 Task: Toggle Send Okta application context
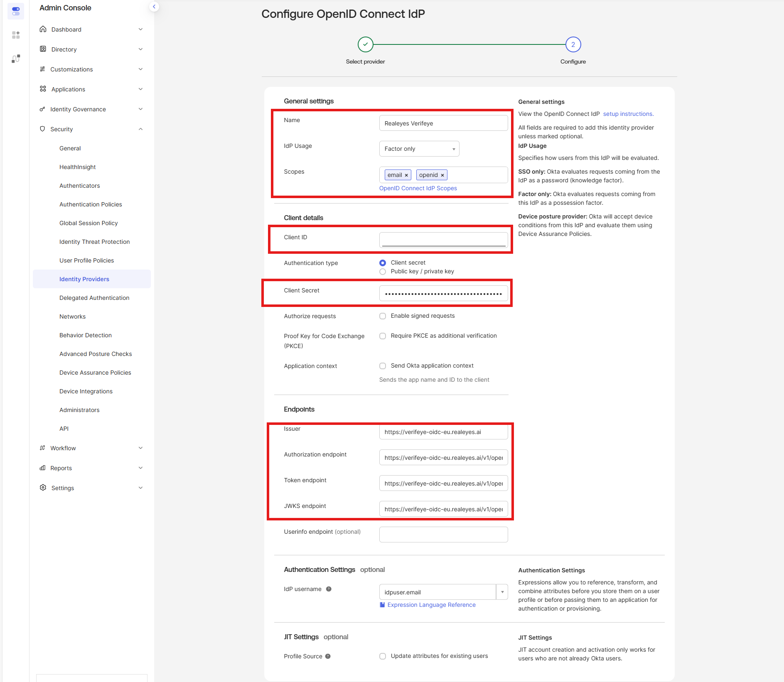click(x=383, y=366)
